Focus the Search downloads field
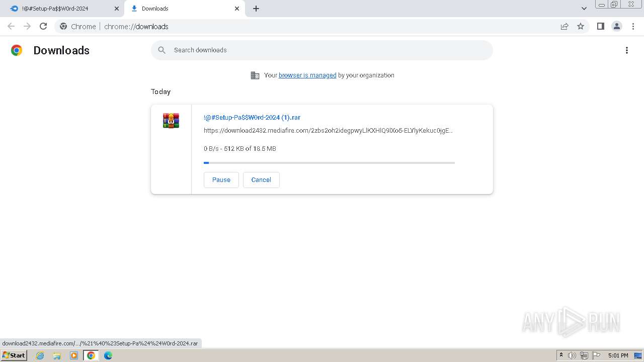This screenshot has height=362, width=644. (x=322, y=50)
